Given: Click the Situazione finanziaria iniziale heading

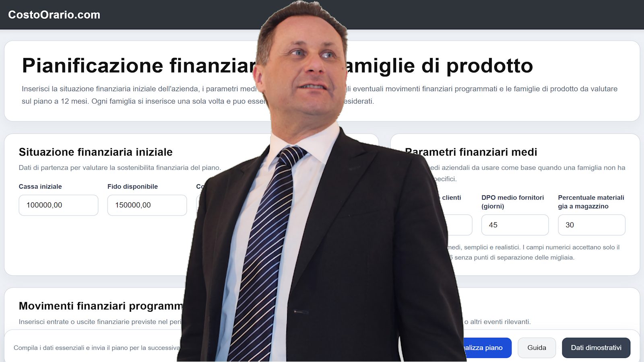Looking at the screenshot, I should (95, 152).
